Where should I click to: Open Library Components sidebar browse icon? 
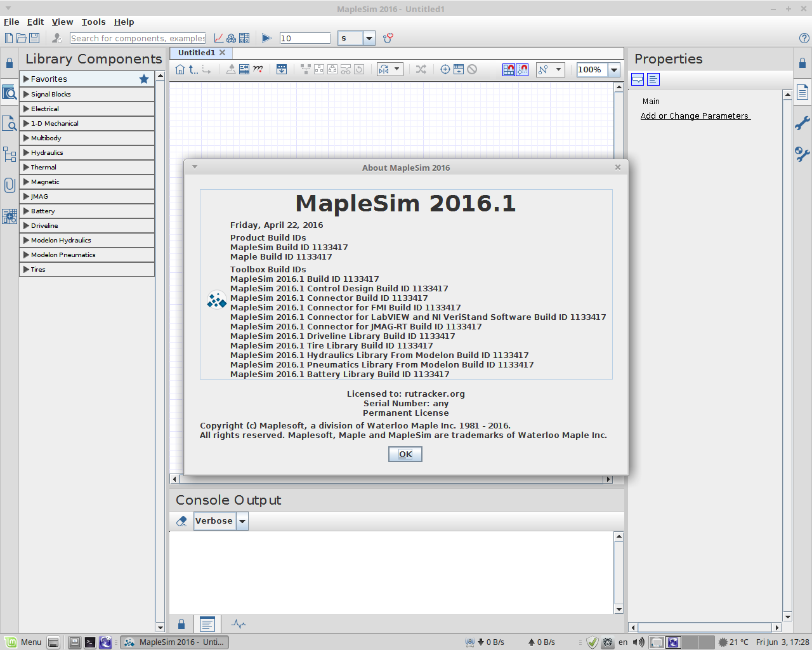pyautogui.click(x=10, y=93)
